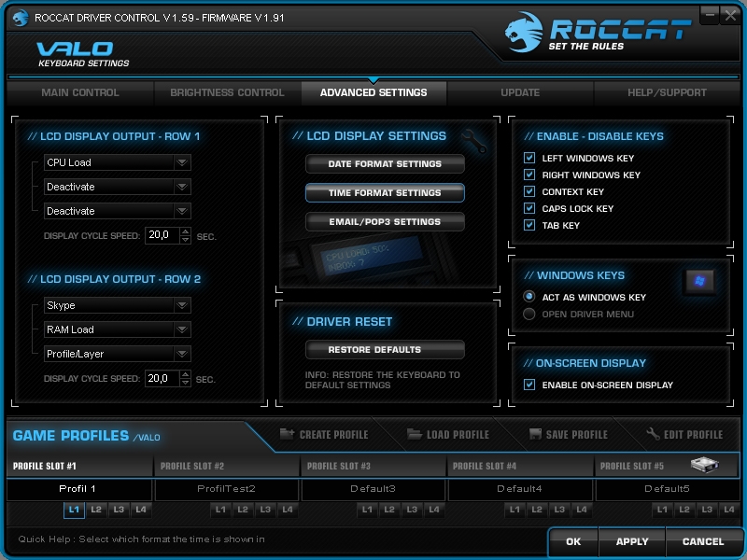
Task: Click the Windows key icon in Windows Keys panel
Action: click(x=699, y=282)
